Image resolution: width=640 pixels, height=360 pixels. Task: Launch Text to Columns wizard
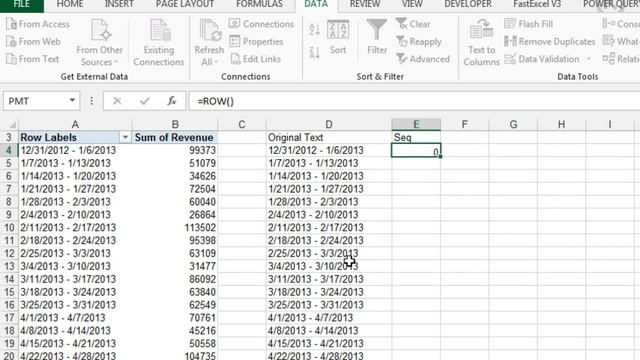click(x=481, y=42)
